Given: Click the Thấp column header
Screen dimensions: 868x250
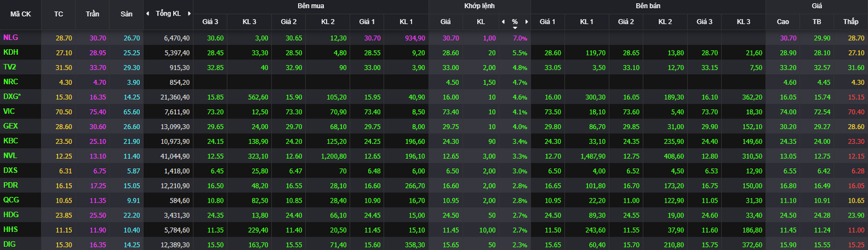Looking at the screenshot, I should pos(851,22).
